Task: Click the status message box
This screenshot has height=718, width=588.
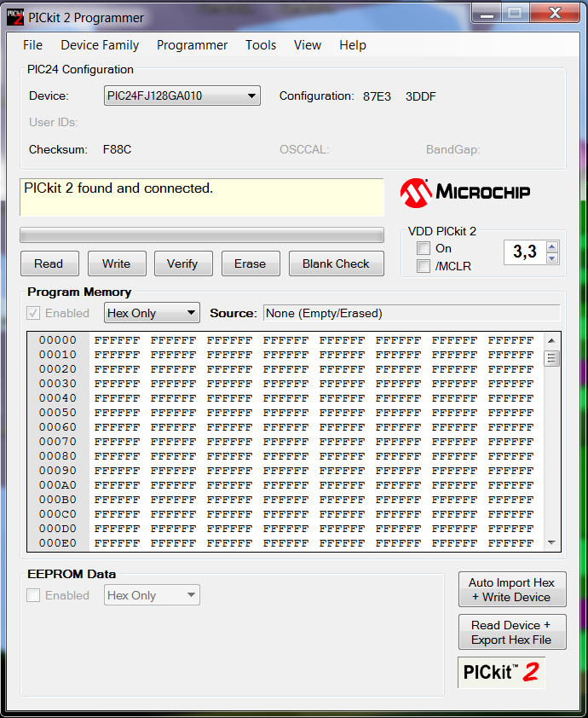Action: 202,197
